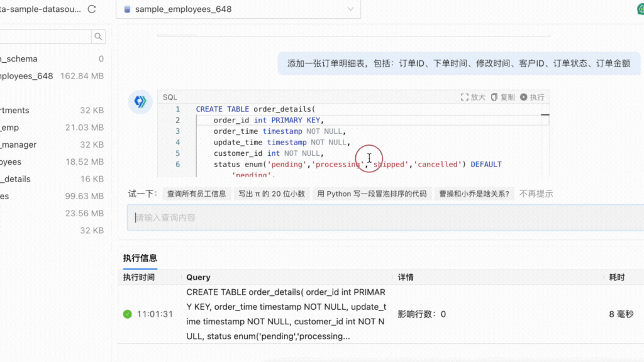Select the _details table row, 16 KB

pos(52,179)
